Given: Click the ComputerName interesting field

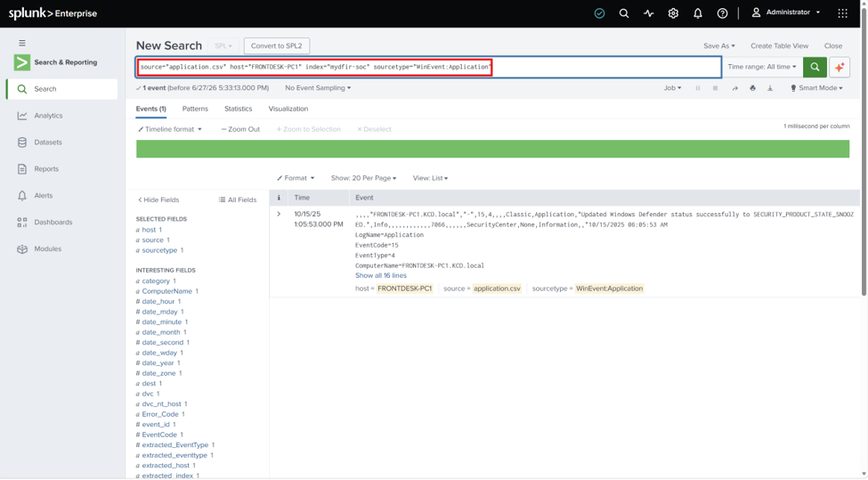Looking at the screenshot, I should tap(166, 291).
